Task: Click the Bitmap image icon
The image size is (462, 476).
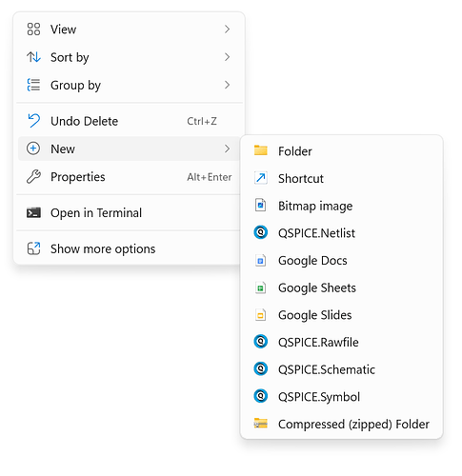Action: tap(261, 206)
